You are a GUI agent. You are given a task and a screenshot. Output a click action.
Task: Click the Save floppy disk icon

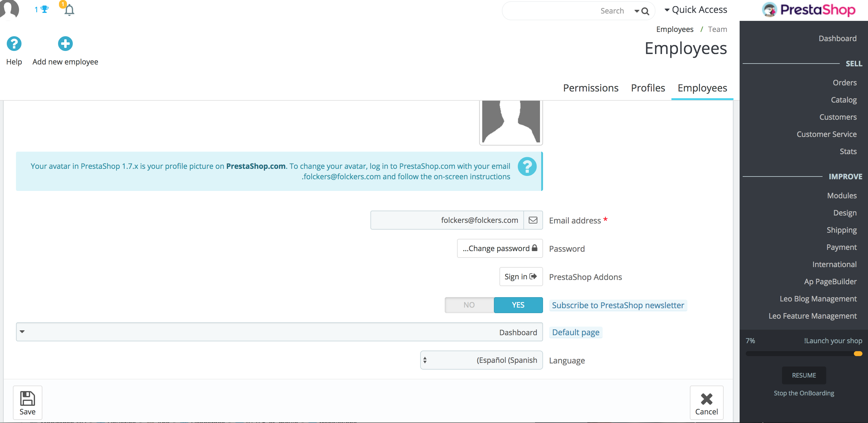(27, 398)
